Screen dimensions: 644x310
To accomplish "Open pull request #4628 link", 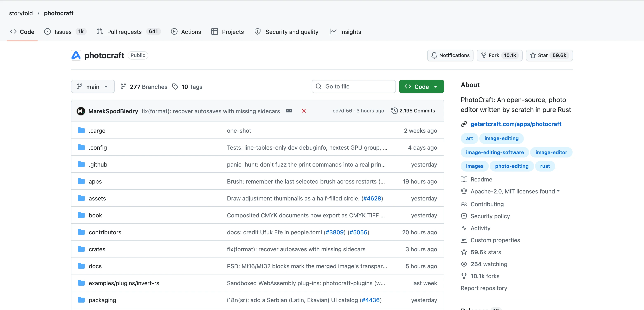I will click(x=372, y=198).
